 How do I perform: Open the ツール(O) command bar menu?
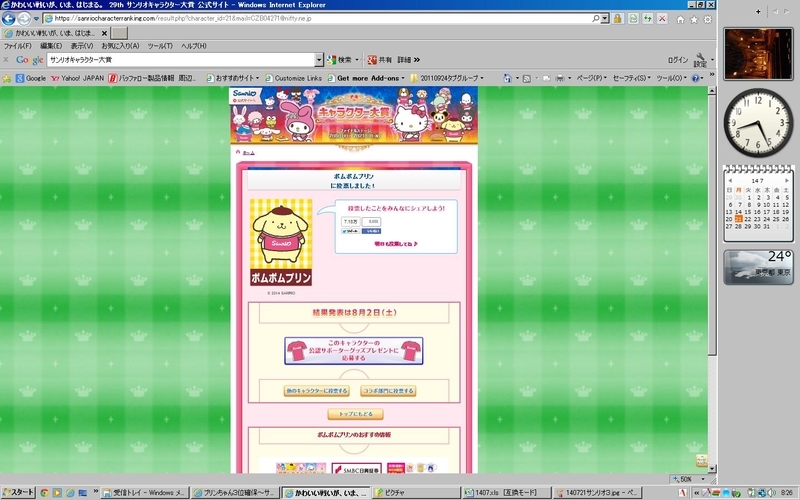[x=670, y=78]
